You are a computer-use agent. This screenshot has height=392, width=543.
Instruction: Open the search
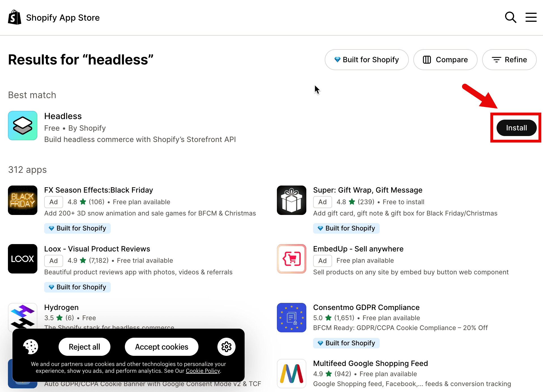(510, 17)
